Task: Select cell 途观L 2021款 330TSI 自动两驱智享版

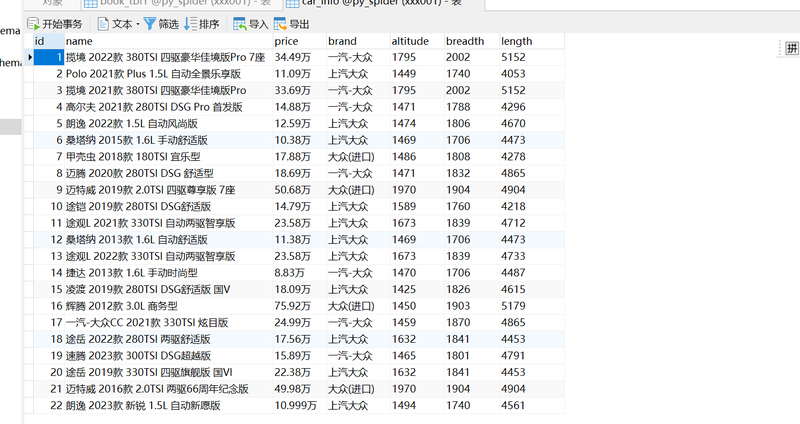Action: point(168,223)
